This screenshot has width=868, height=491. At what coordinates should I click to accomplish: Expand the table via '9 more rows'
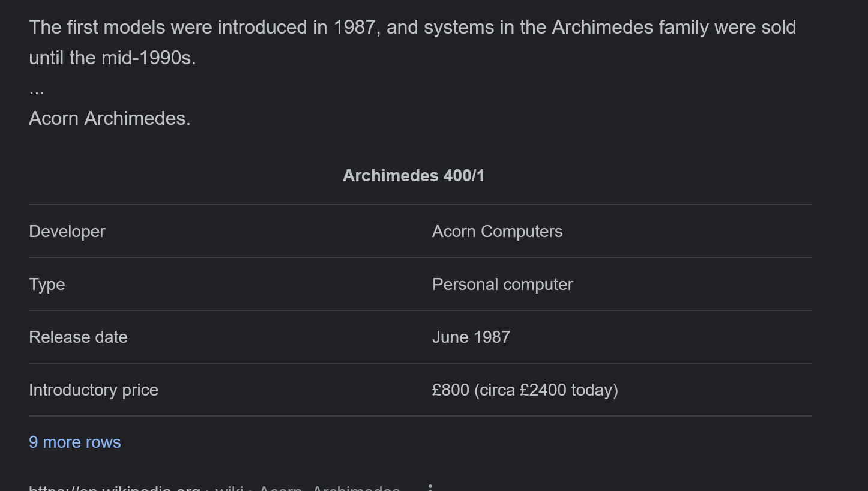pyautogui.click(x=75, y=442)
